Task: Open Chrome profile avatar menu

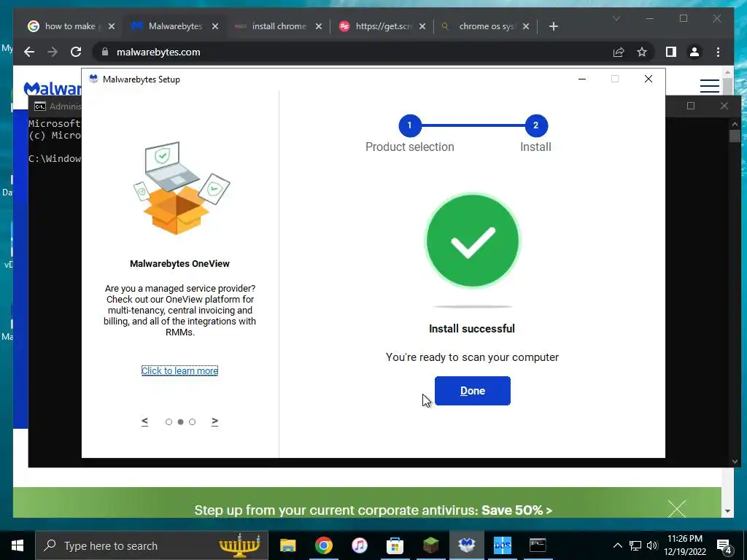Action: (x=694, y=52)
